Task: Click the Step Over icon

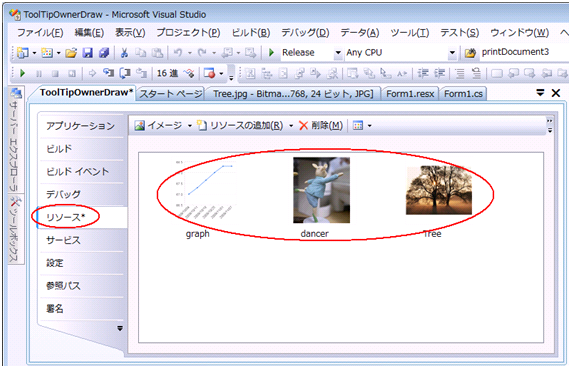Action: [125, 74]
